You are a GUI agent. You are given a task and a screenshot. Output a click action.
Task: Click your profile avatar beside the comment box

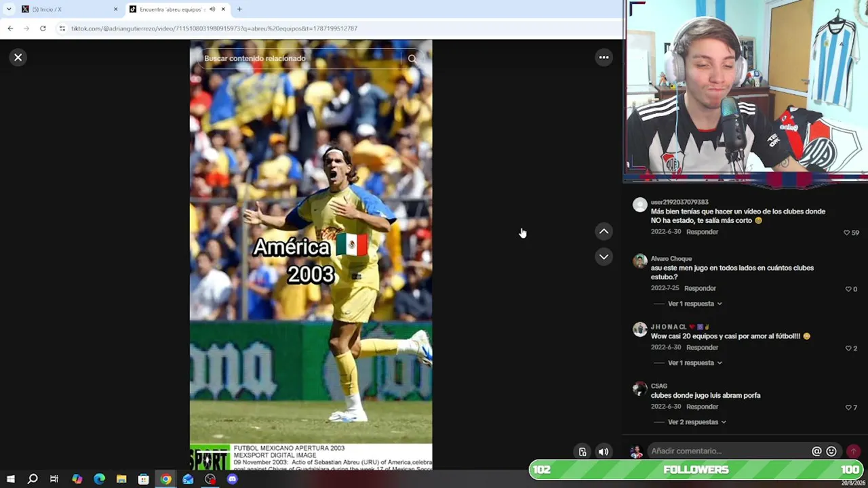636,451
